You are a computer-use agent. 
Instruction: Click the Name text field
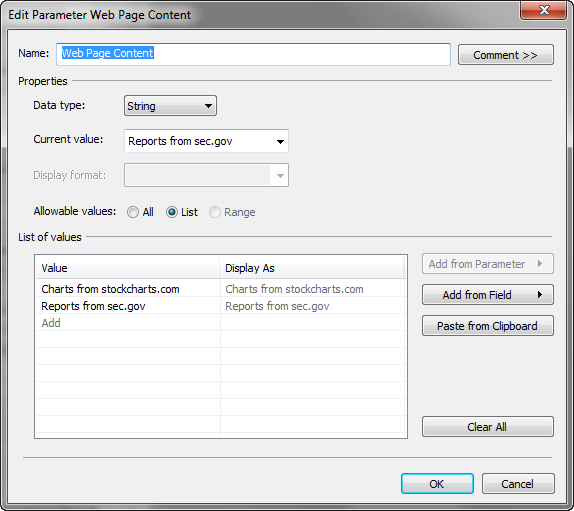[x=253, y=54]
